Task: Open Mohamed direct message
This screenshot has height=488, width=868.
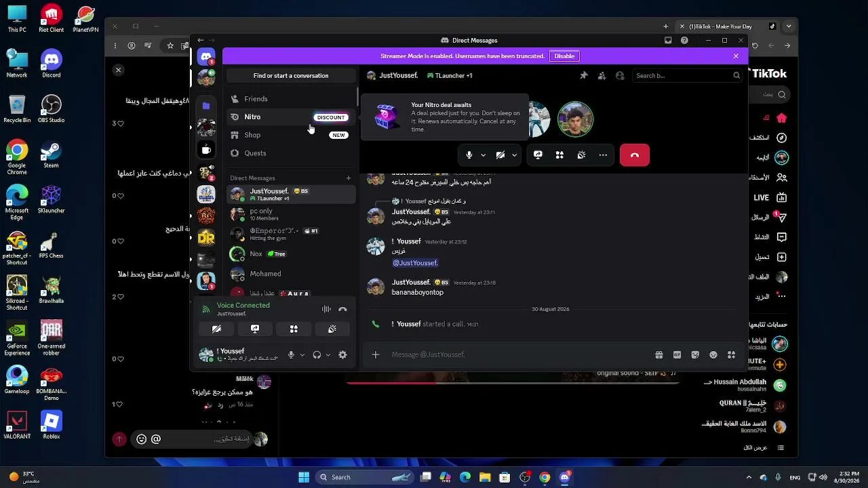Action: 291,274
